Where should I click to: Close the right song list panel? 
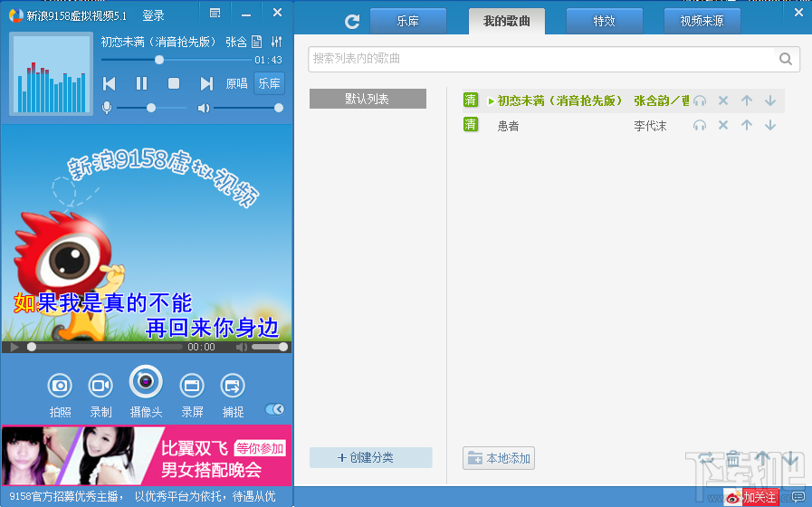799,12
